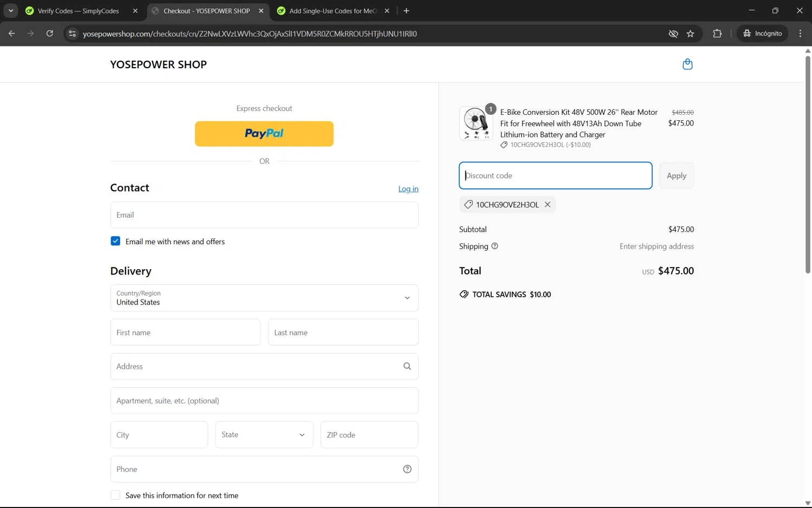
Task: Switch to the Add Single-Use Codes tab
Action: [333, 11]
